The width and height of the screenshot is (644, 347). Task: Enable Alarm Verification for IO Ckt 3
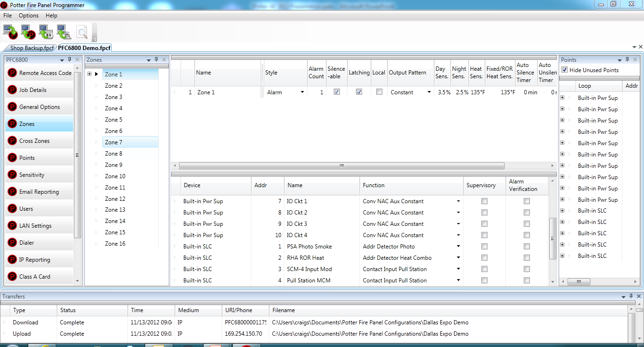point(527,224)
